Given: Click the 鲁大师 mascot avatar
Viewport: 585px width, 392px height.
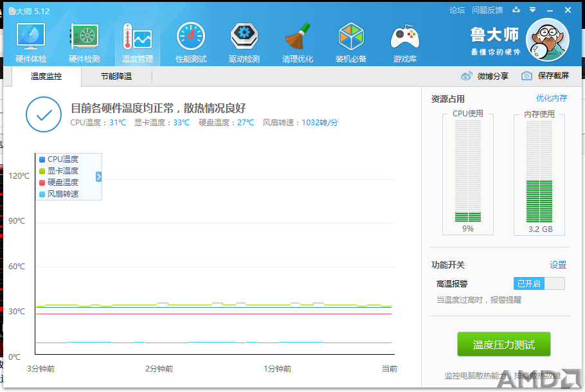Looking at the screenshot, I should pyautogui.click(x=548, y=40).
